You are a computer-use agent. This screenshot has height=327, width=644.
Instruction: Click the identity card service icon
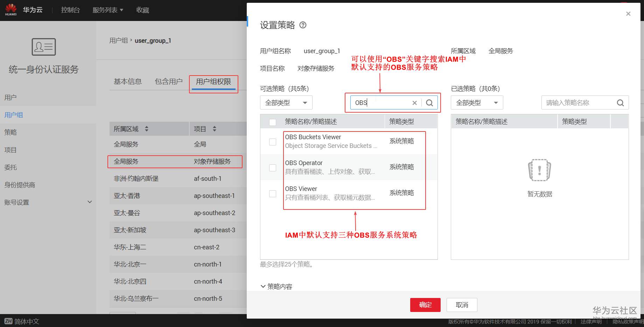[44, 47]
